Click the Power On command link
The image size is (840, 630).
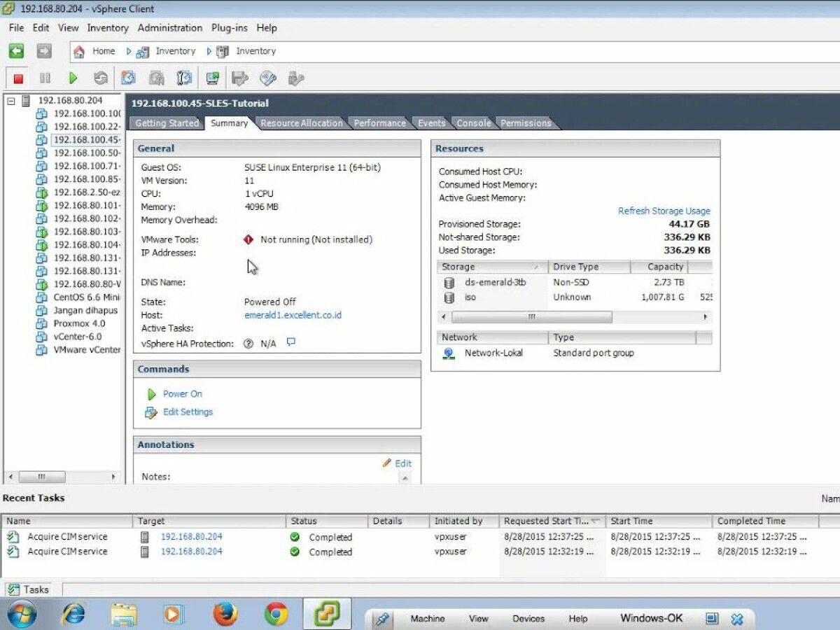click(183, 394)
